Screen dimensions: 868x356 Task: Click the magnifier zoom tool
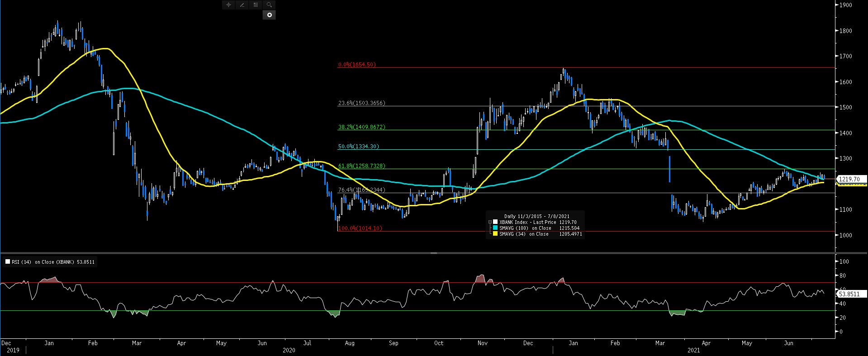tap(269, 5)
